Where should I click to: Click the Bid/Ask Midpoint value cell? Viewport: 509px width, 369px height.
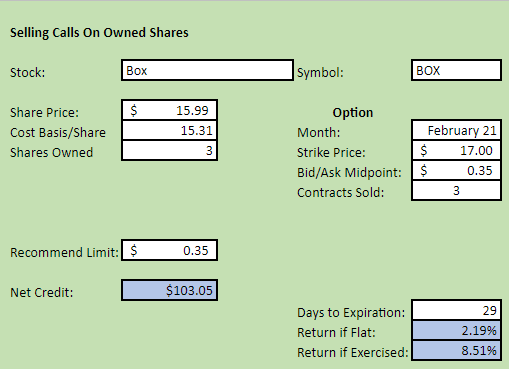tap(456, 170)
